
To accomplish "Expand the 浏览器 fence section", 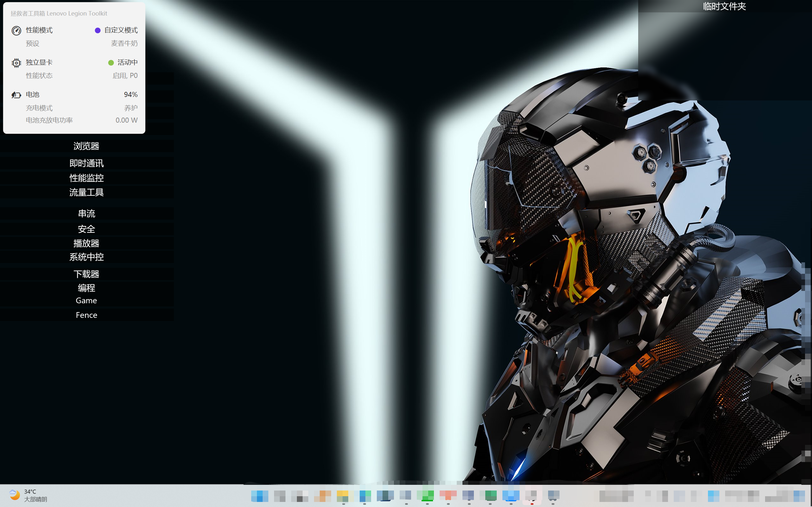I will [87, 145].
